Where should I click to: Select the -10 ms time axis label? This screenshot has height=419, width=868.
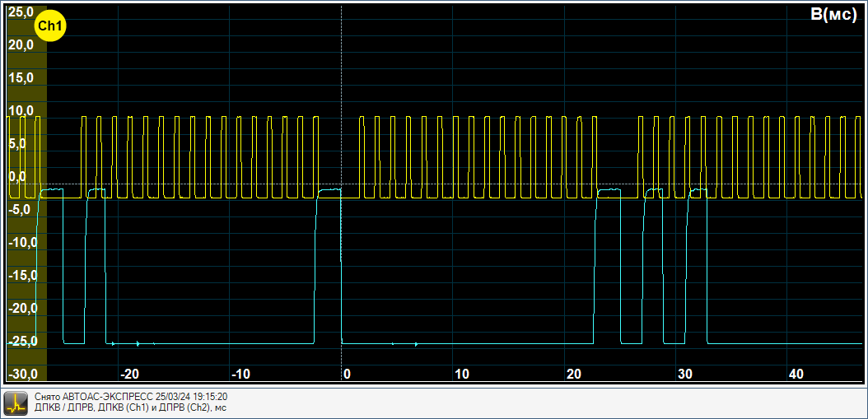click(240, 374)
